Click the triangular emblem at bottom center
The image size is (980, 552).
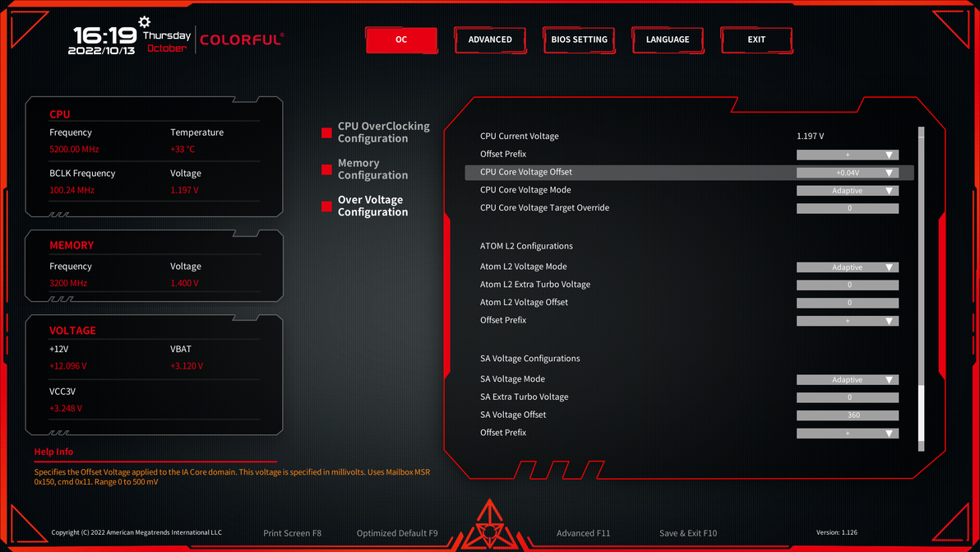point(489,525)
